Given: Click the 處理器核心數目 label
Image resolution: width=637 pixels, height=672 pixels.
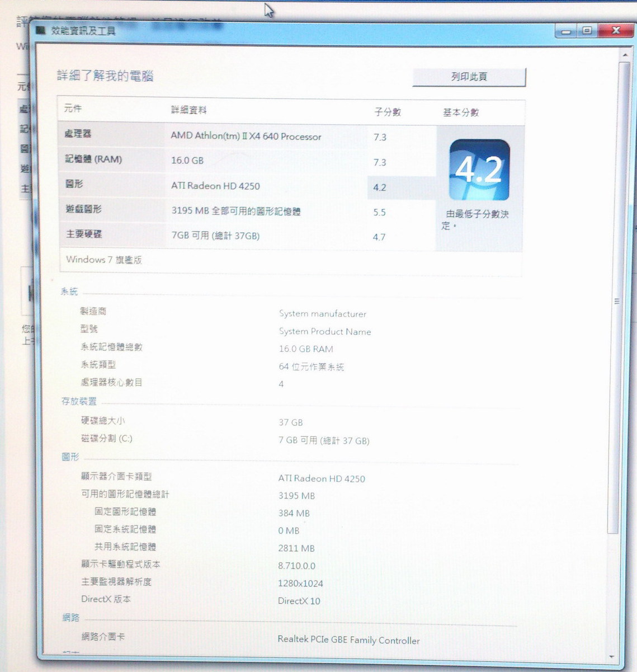Looking at the screenshot, I should click(111, 383).
